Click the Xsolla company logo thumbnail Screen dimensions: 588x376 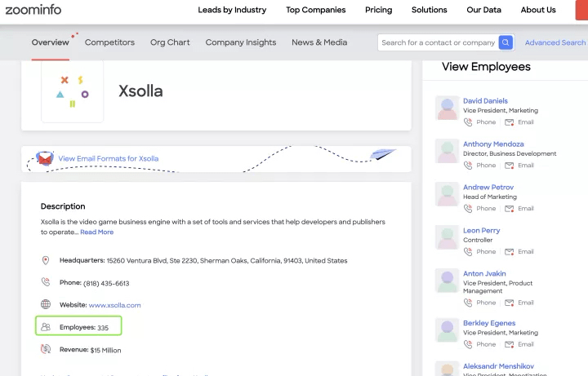coord(73,91)
